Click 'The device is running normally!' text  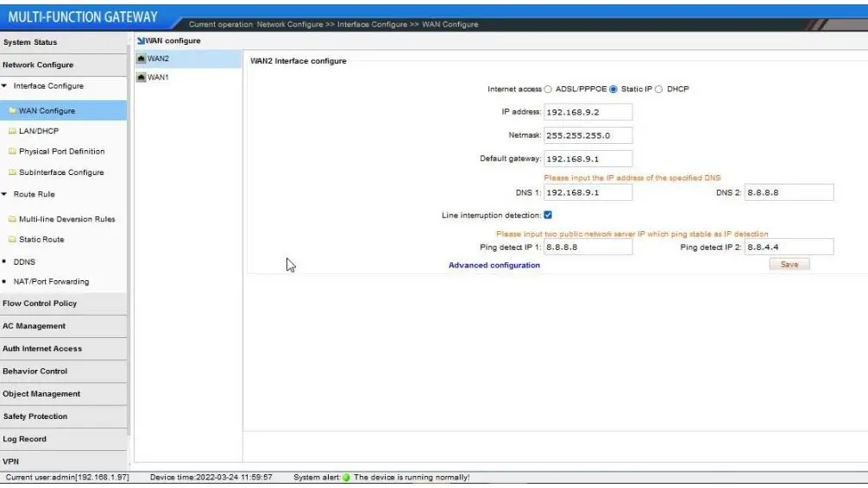click(412, 478)
